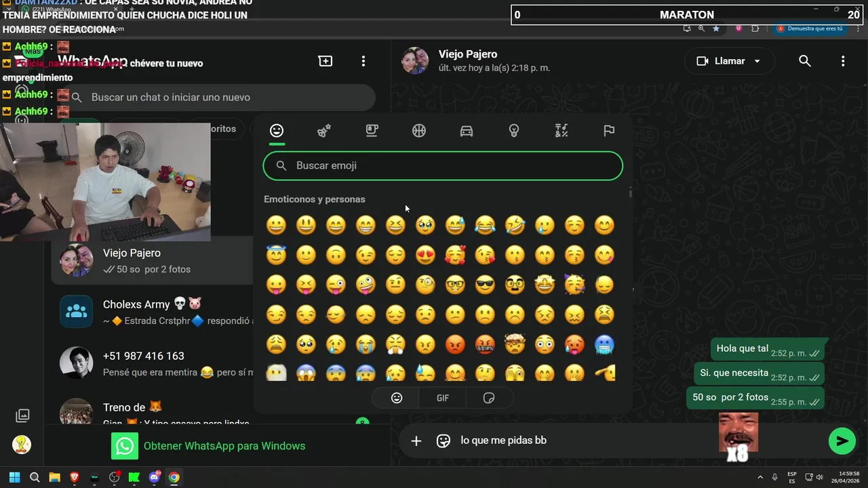868x488 pixels.
Task: Open Brave browser from taskbar
Action: (75, 477)
